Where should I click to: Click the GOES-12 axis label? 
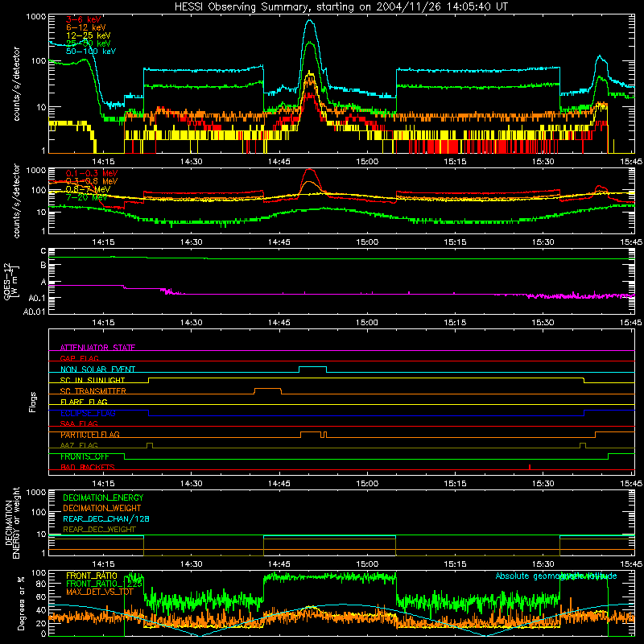click(x=10, y=281)
